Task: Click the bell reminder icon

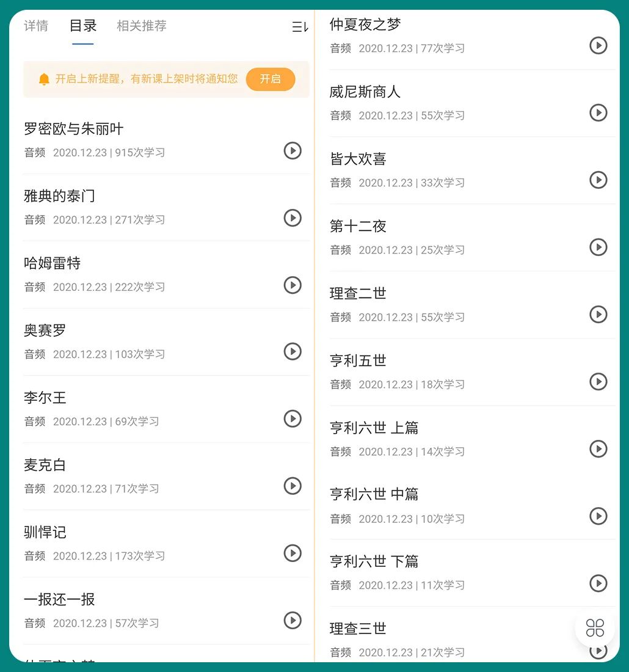Action: (x=44, y=79)
